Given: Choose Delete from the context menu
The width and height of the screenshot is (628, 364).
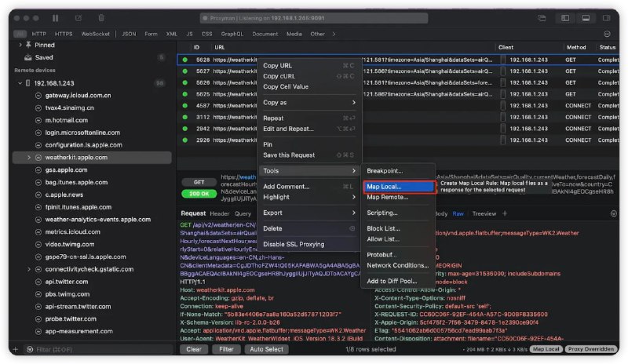Looking at the screenshot, I should (x=309, y=228).
